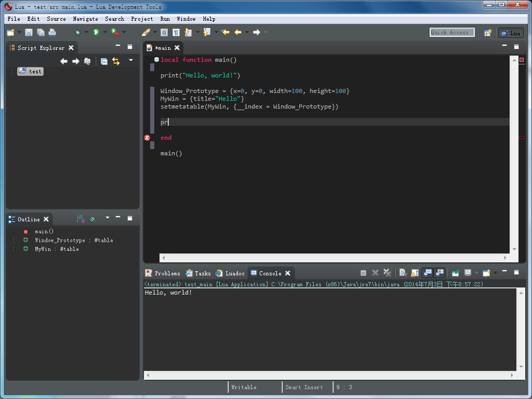532x399 pixels.
Task: Switch to the Lua perspective button
Action: (511, 33)
